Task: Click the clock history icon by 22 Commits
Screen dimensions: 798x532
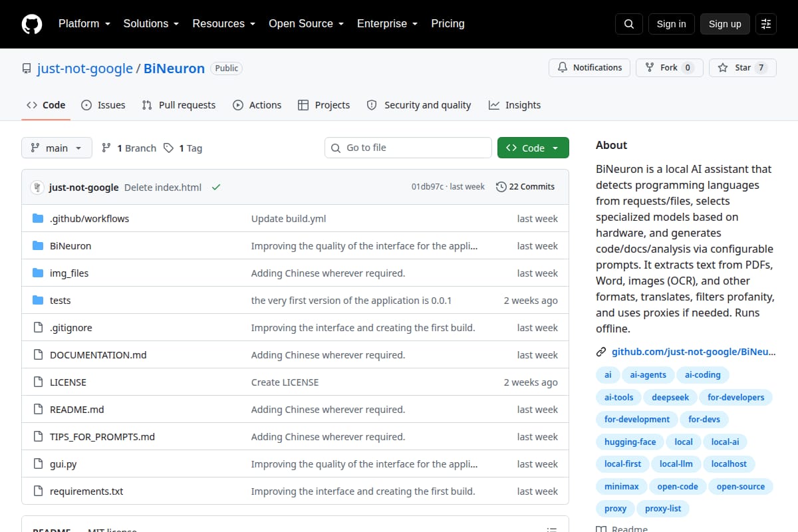Action: pos(501,187)
